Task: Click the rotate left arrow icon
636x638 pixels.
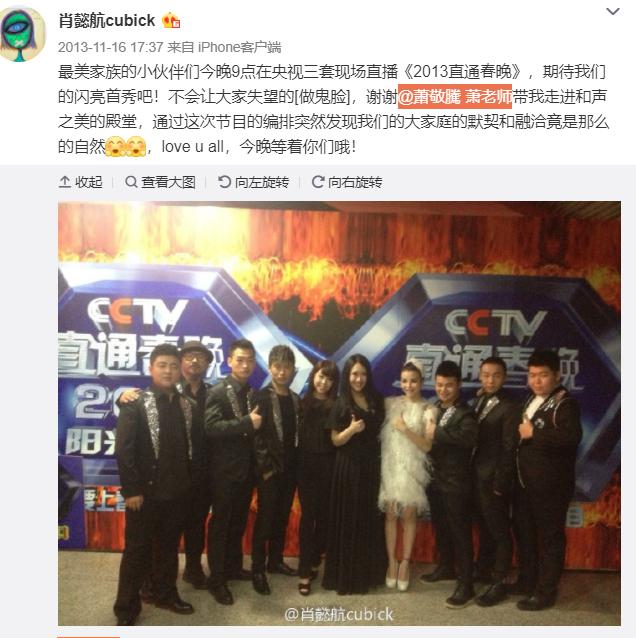Action: tap(224, 182)
